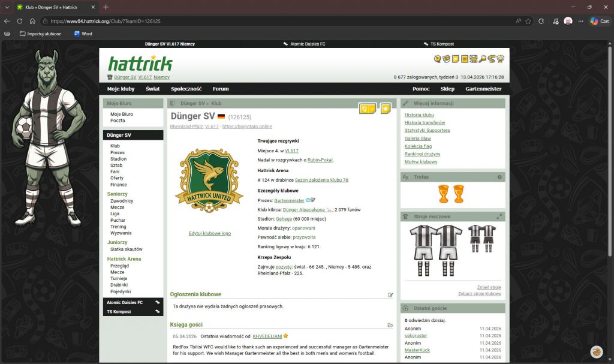
Task: Open the yellow dropdown arrow by club name
Action: point(367,109)
